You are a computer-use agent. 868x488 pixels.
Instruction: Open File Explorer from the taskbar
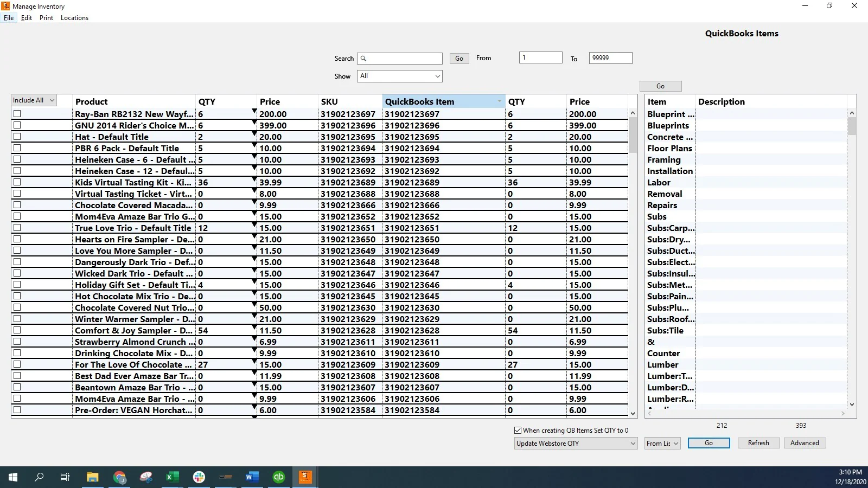pyautogui.click(x=93, y=477)
